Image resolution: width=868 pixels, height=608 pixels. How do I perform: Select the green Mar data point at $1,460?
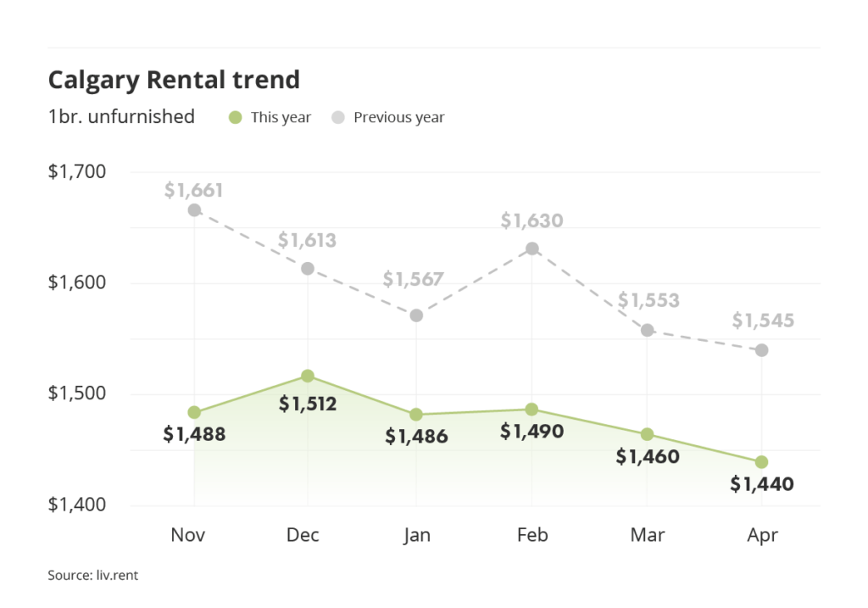(647, 434)
